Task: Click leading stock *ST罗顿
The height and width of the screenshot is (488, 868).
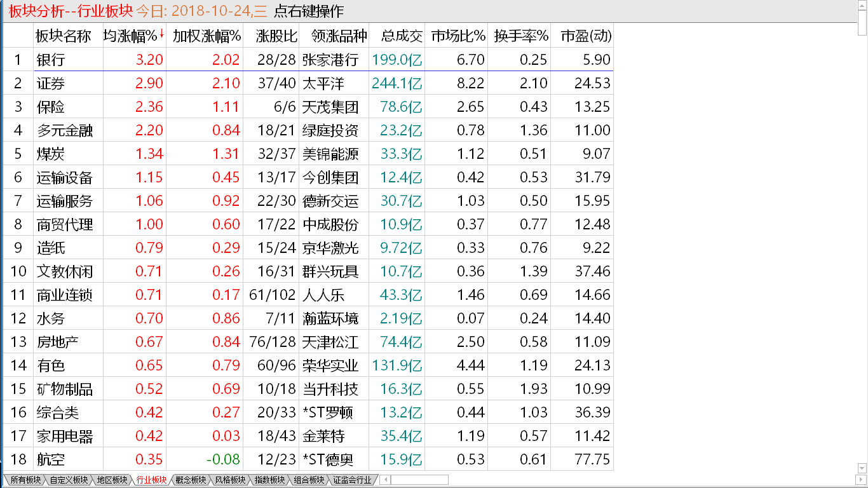Action: 328,412
